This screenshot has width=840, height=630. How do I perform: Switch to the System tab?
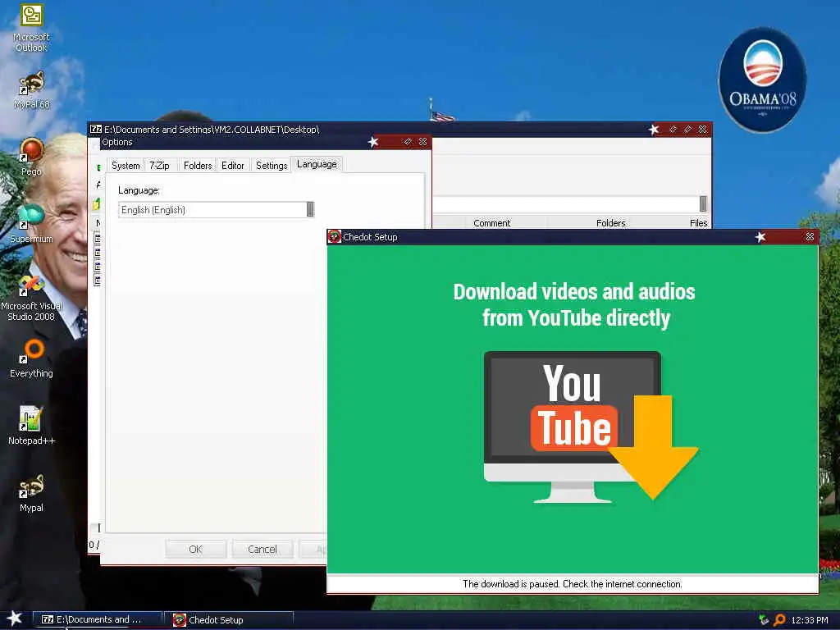click(126, 166)
